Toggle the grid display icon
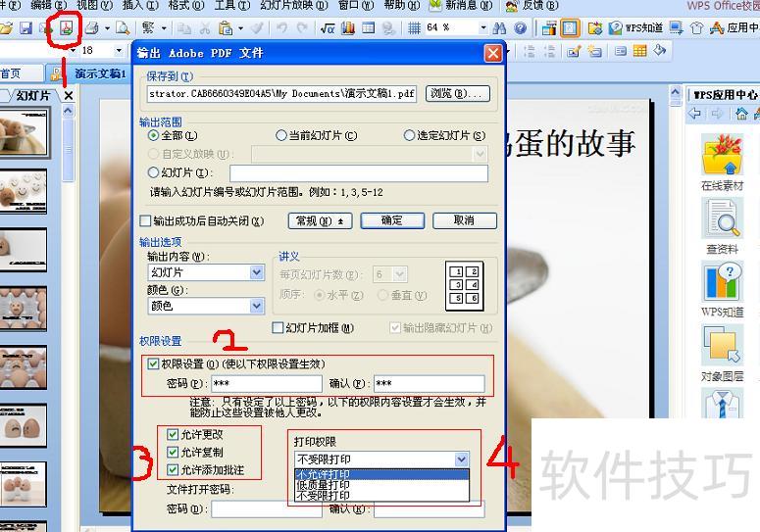Viewport: 760px width, 532px height. 414,28
